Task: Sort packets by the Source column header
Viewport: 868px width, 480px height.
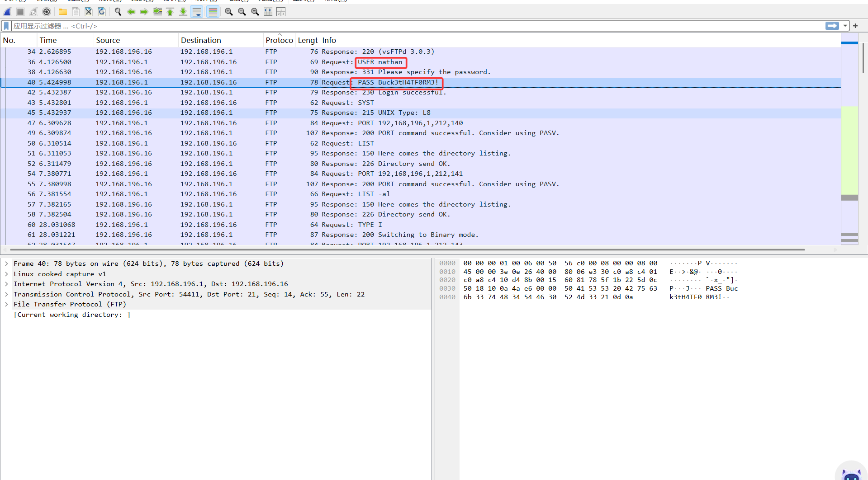Action: tap(108, 40)
